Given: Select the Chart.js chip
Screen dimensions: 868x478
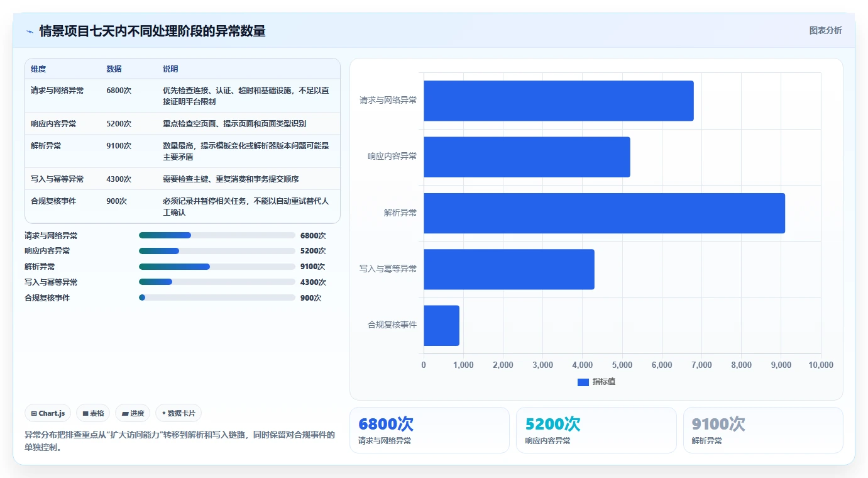Looking at the screenshot, I should coord(48,413).
